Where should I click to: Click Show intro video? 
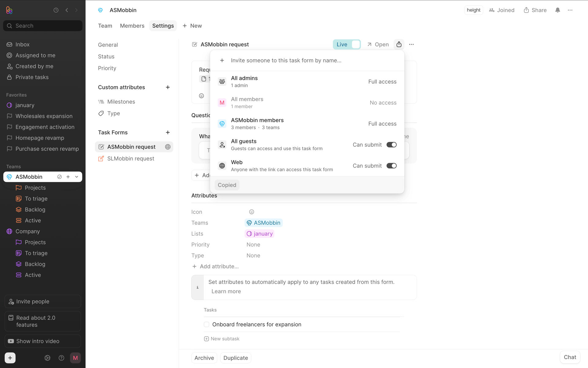tap(43, 341)
